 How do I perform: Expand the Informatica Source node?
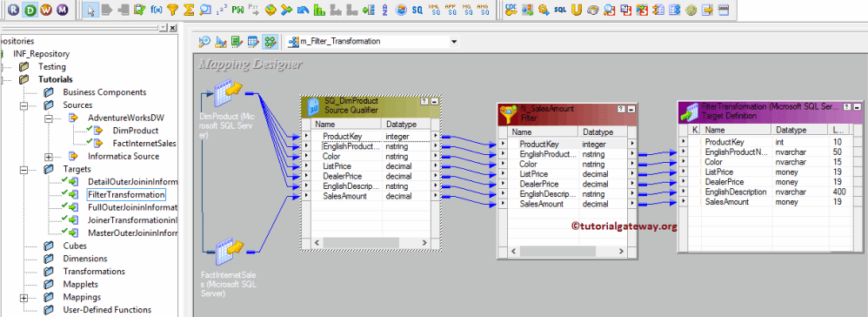click(49, 156)
